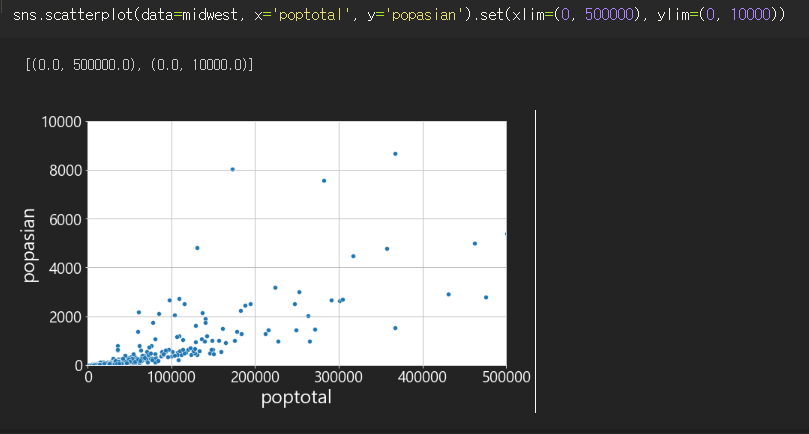The image size is (809, 434).
Task: Click the y-axis tick label 2000
Action: [66, 317]
